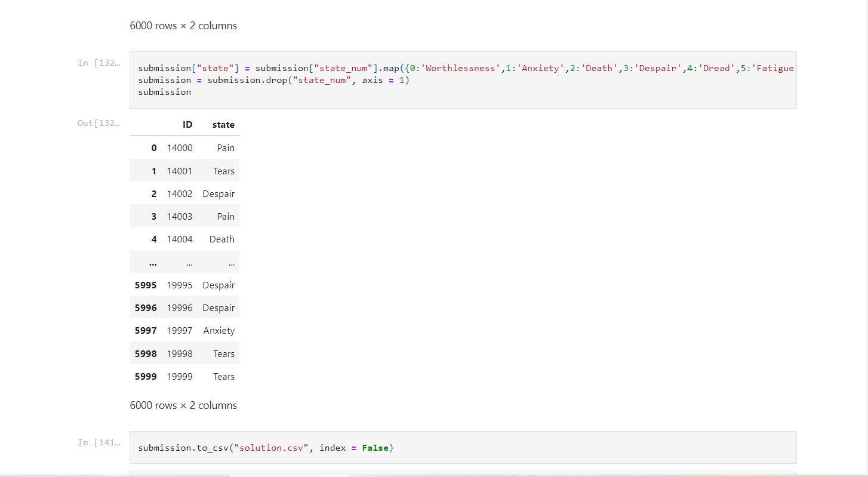Click the state_num map code line in cell 132
Image resolution: width=868 pixels, height=477 pixels.
[x=467, y=68]
